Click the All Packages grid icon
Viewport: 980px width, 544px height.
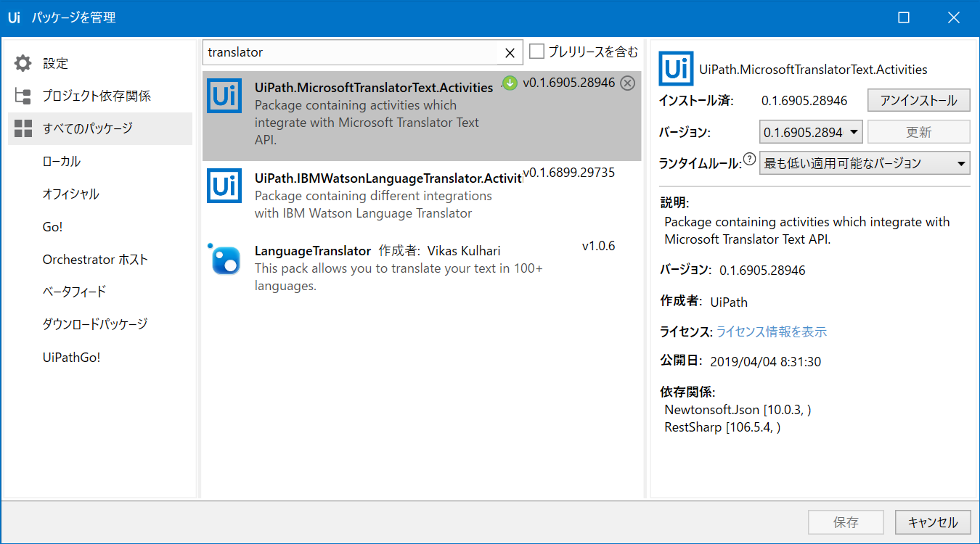[x=23, y=128]
